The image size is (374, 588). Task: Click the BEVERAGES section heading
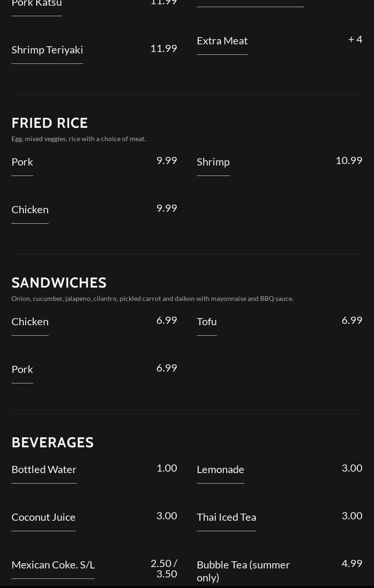point(52,442)
